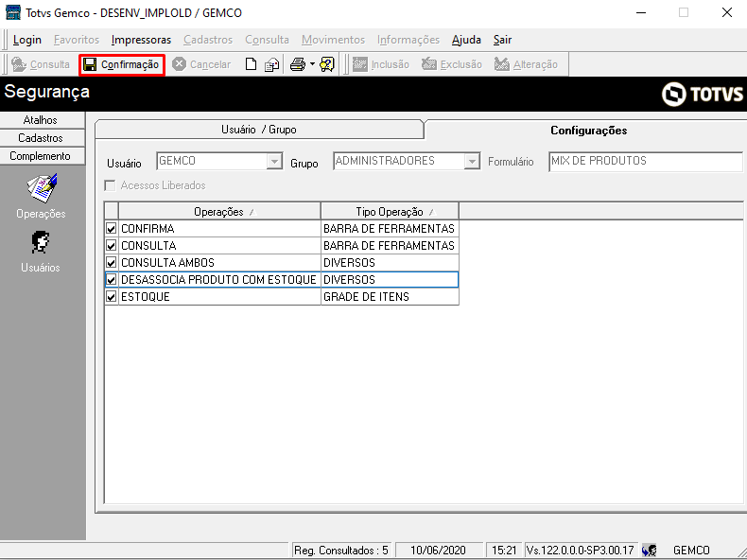Viewport: 747px width, 560px height.
Task: Select DIVERSOS in DESASSOCIA PRODUTO row
Action: [x=390, y=280]
